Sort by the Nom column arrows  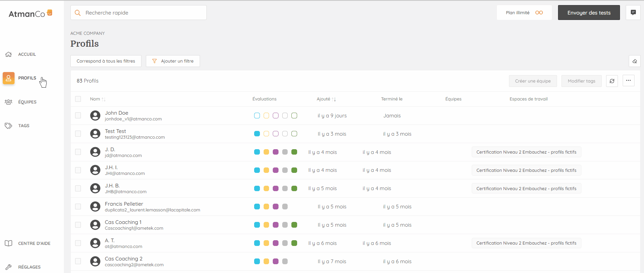click(x=104, y=99)
